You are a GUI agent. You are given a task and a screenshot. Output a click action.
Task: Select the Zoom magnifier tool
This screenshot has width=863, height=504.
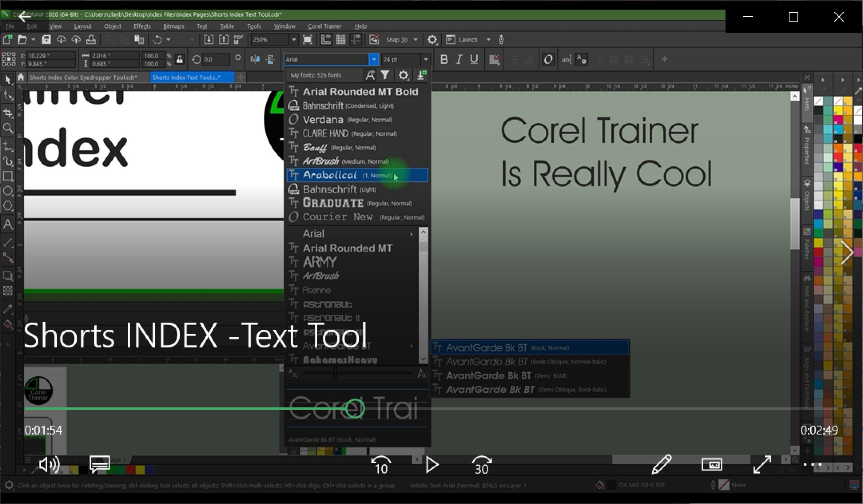point(8,128)
